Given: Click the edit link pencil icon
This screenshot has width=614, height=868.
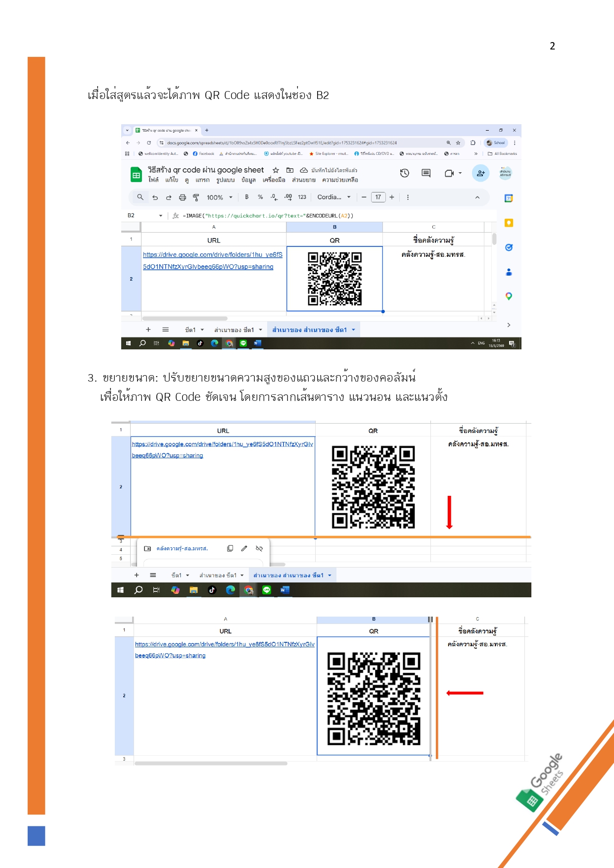Looking at the screenshot, I should (x=244, y=548).
